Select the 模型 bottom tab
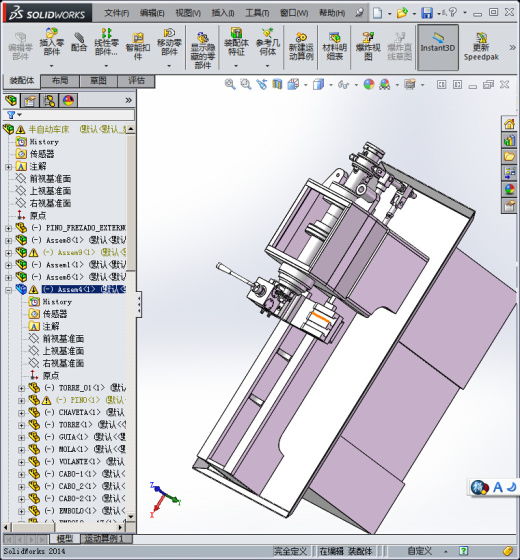 [65, 539]
